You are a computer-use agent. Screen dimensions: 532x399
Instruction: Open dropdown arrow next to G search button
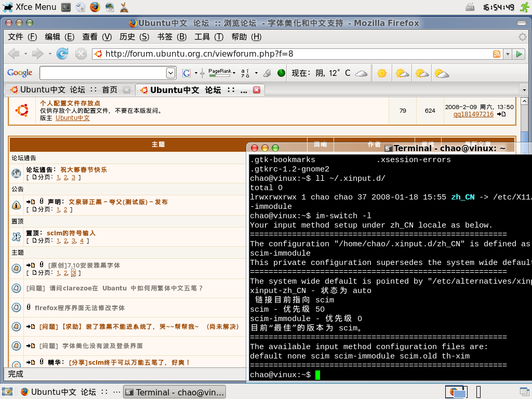click(x=196, y=73)
